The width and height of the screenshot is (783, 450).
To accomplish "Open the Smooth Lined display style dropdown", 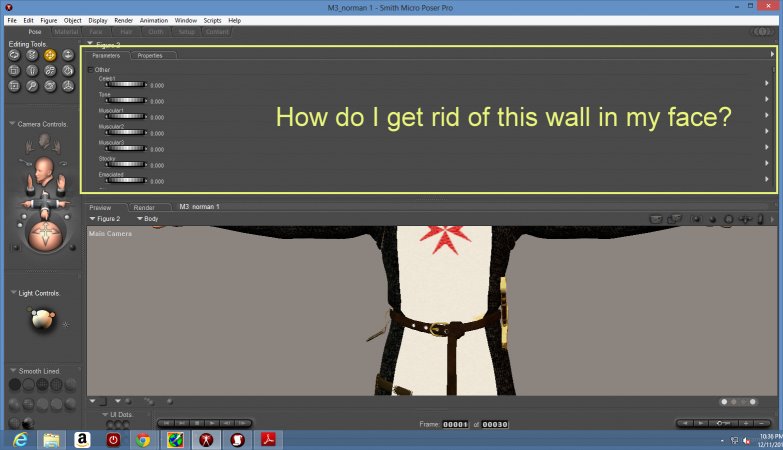I will pos(13,371).
